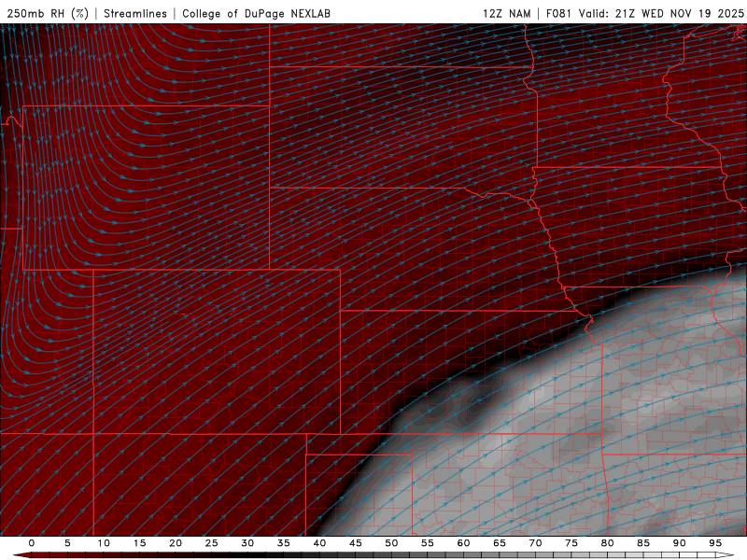Screen dimensions: 747x560
Task: Click the colorbar value 85
Action: point(643,543)
